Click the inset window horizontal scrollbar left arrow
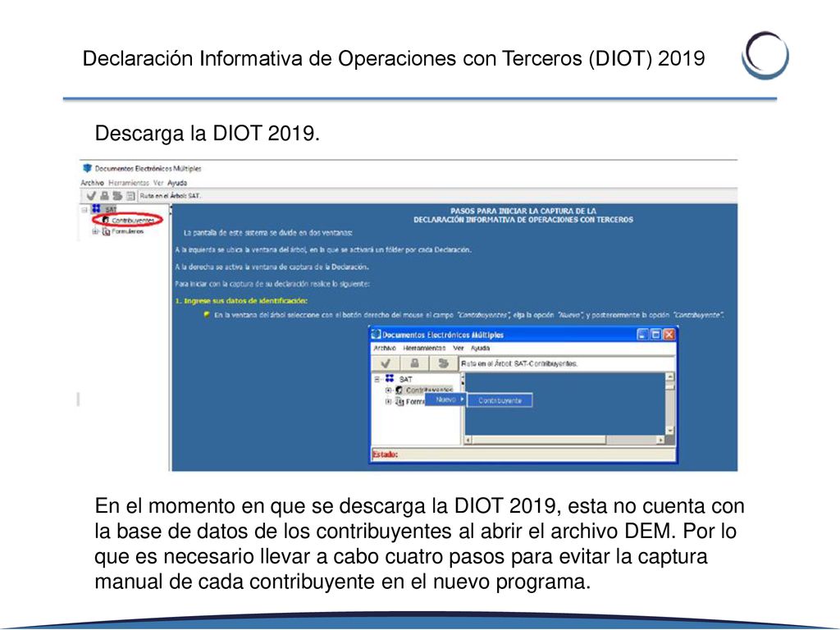The width and height of the screenshot is (840, 630). 468,440
